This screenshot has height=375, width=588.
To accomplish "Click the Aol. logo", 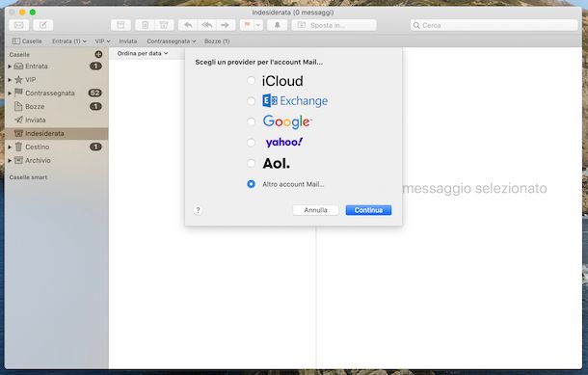I will (276, 163).
